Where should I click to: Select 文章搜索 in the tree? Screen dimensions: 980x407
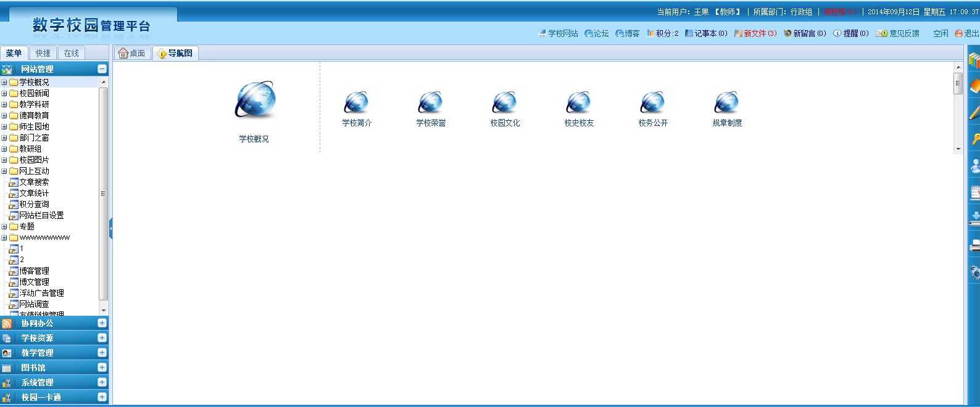point(34,183)
